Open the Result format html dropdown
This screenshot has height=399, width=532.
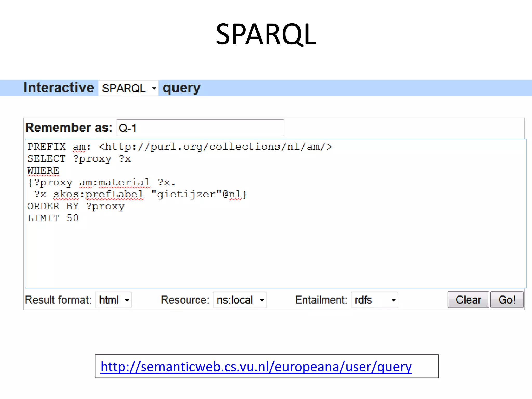[114, 300]
